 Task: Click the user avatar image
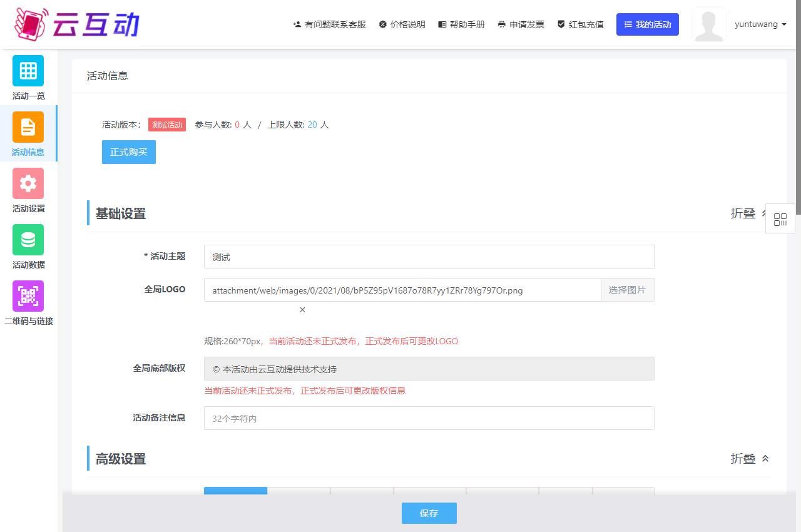tap(708, 25)
